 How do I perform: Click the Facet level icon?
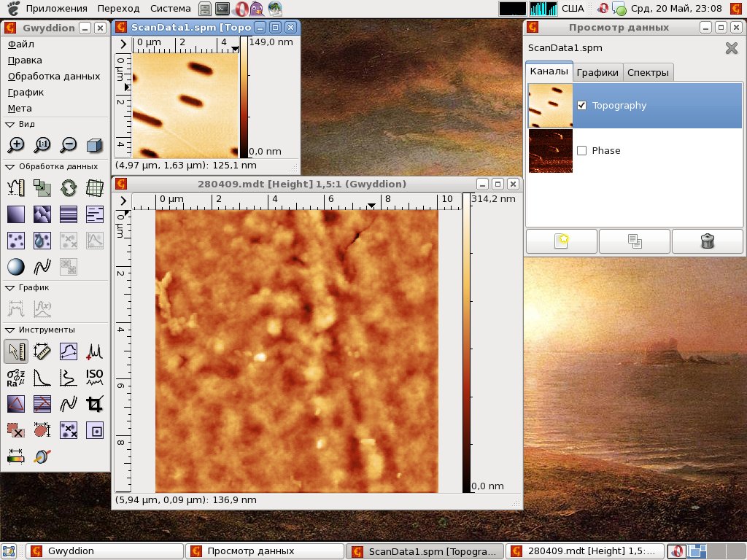(42, 214)
